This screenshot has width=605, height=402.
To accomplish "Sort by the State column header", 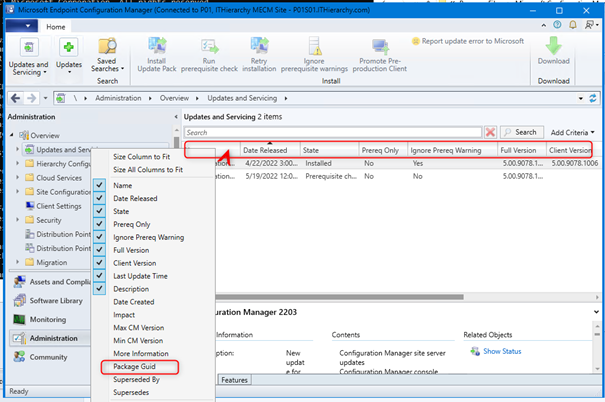I will click(x=329, y=150).
